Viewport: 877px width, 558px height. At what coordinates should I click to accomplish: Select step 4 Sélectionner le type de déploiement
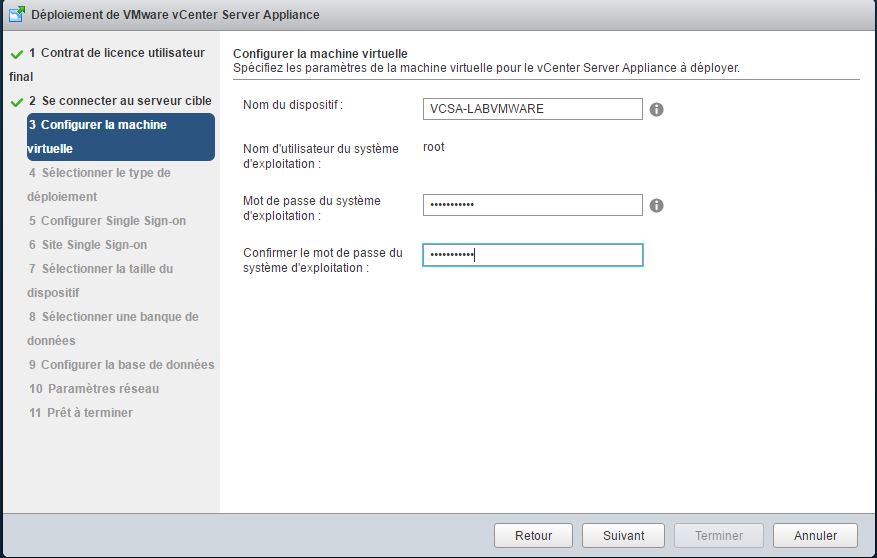99,185
